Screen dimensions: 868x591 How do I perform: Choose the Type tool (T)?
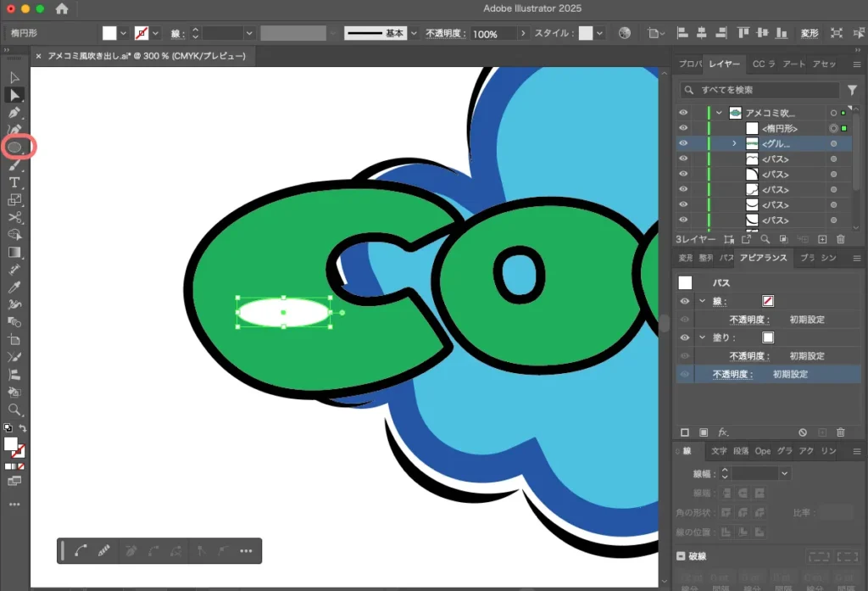pos(14,182)
